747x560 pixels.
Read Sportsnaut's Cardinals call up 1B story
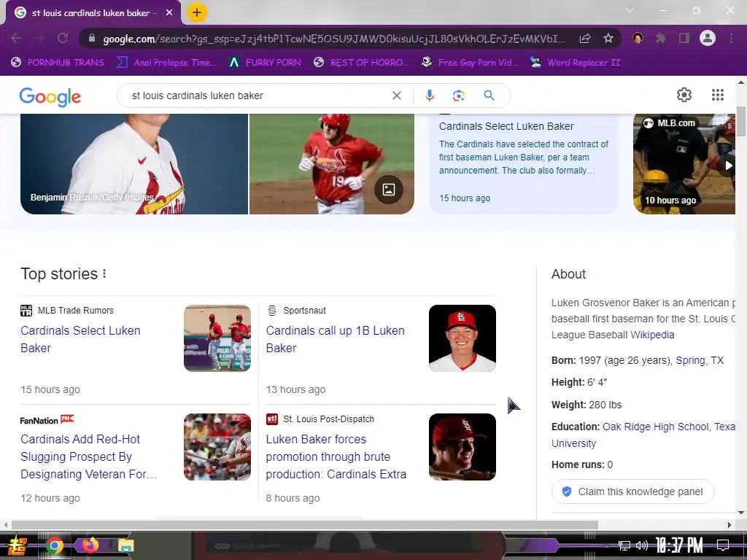pyautogui.click(x=336, y=339)
